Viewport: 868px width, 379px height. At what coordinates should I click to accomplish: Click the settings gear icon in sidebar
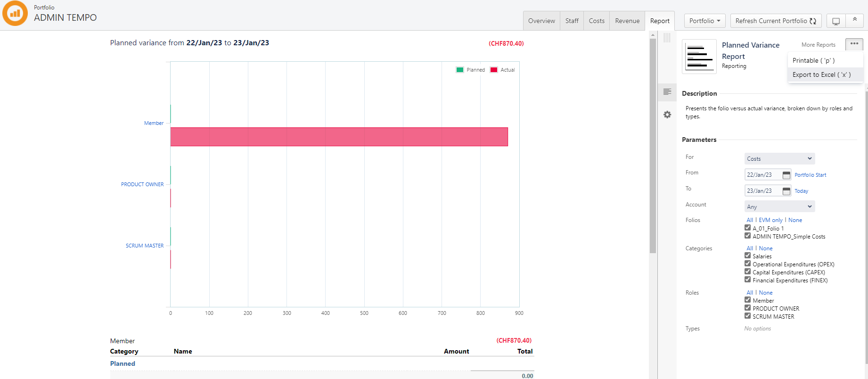(667, 115)
